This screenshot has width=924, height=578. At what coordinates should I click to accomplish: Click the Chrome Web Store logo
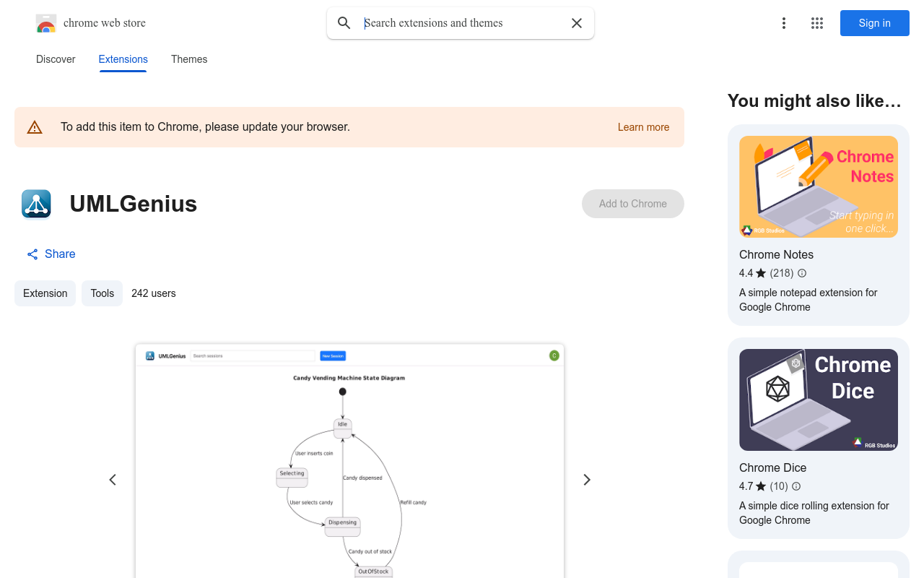[x=46, y=23]
